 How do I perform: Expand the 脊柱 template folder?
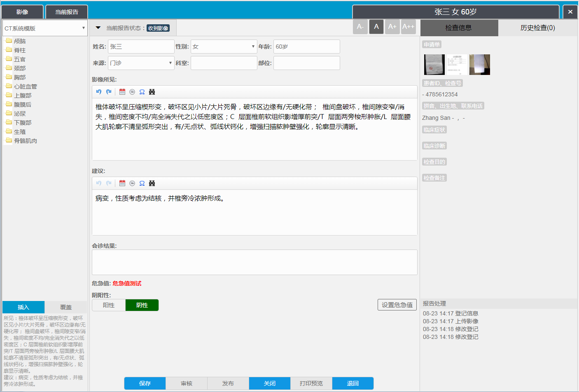[x=20, y=50]
